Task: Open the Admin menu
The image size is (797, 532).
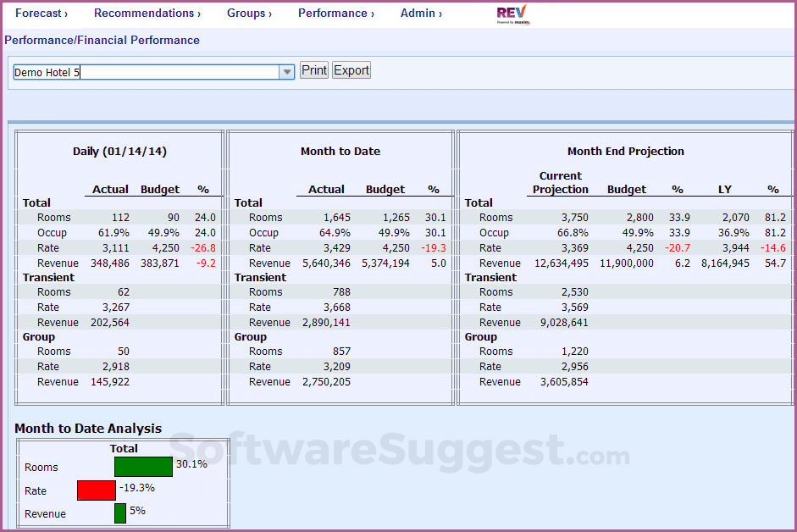Action: coord(421,14)
